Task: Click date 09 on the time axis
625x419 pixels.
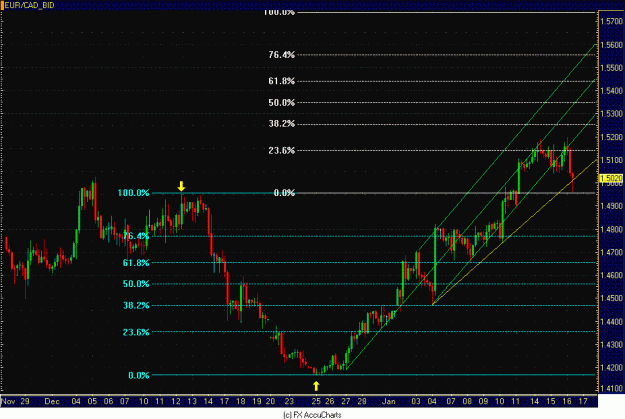Action: point(483,401)
